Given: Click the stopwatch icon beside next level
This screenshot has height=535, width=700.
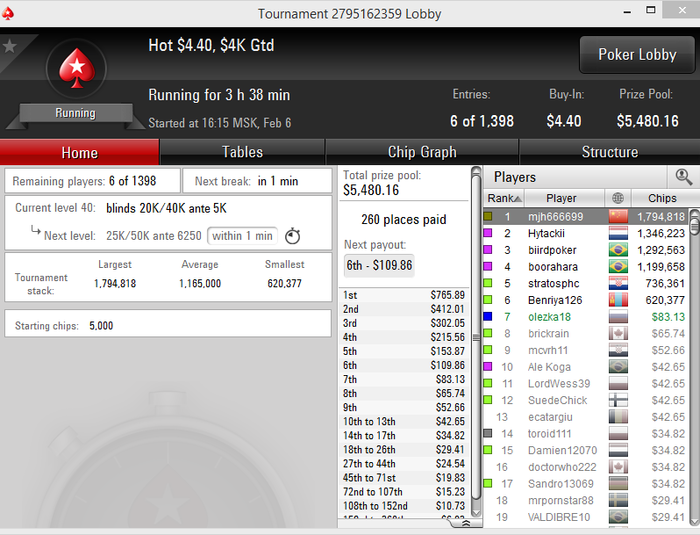Looking at the screenshot, I should click(x=292, y=236).
